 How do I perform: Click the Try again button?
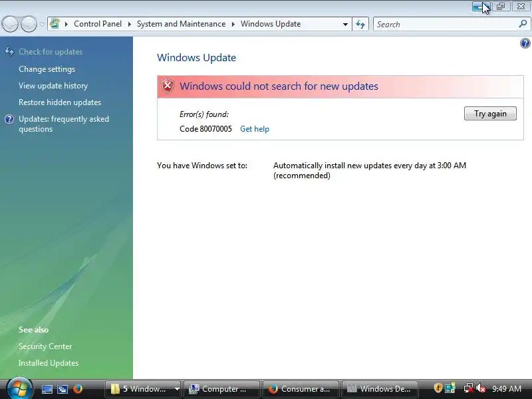pyautogui.click(x=490, y=114)
